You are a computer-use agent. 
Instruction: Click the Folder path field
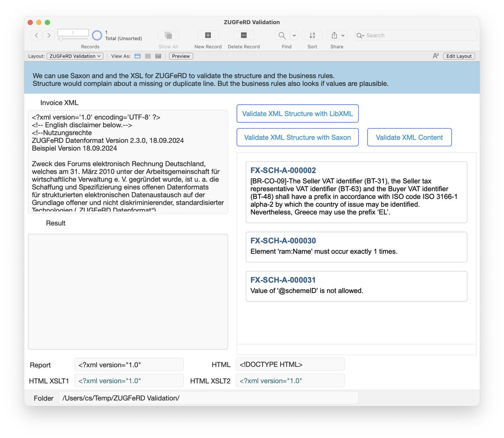coord(208,398)
